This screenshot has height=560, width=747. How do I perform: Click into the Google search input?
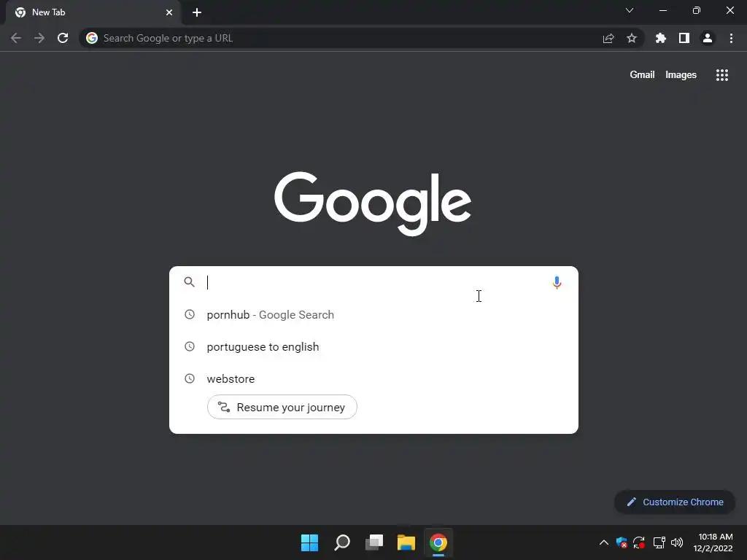coord(374,282)
